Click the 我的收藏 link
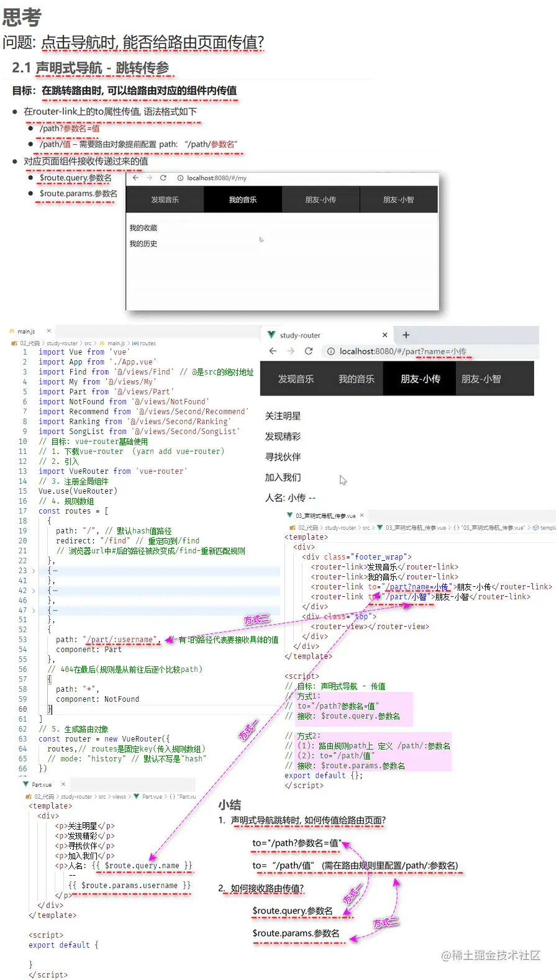559x980 pixels. pyautogui.click(x=143, y=228)
